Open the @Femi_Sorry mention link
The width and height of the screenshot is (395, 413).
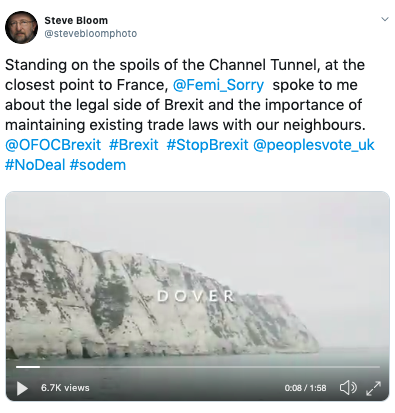pos(218,85)
